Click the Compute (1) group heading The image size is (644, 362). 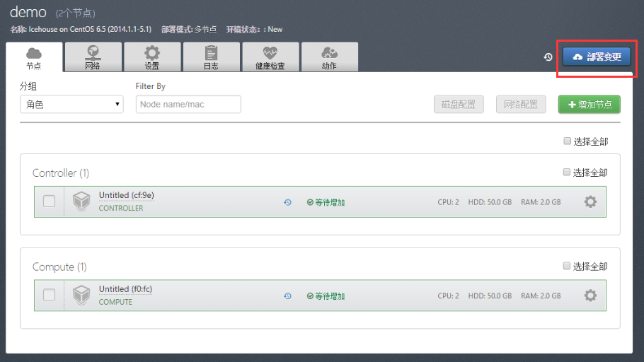point(59,267)
